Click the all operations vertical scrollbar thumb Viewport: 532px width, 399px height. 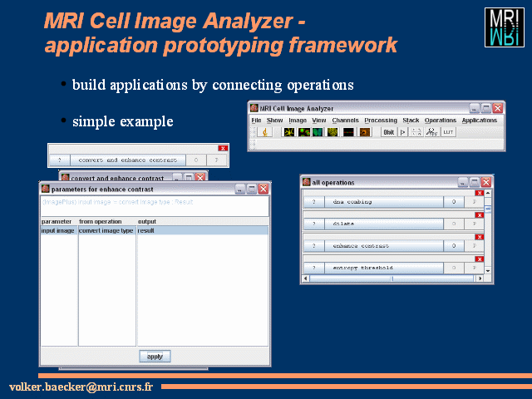[x=488, y=209]
